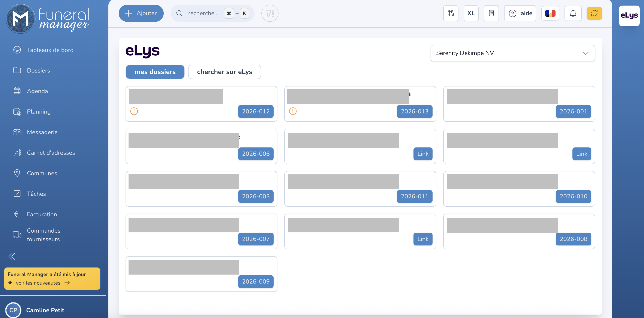Select the mes dossiers tab

coord(155,72)
